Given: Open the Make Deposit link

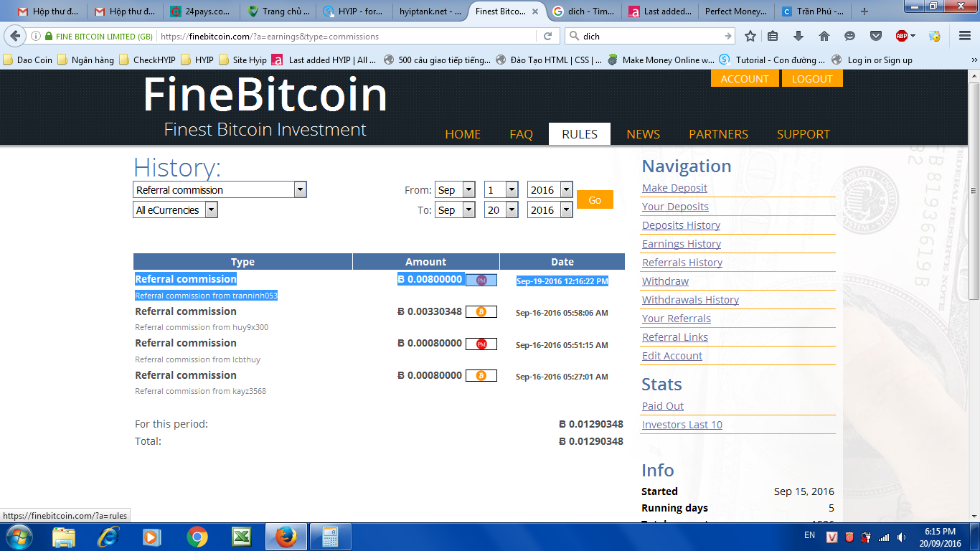Looking at the screenshot, I should pyautogui.click(x=674, y=188).
